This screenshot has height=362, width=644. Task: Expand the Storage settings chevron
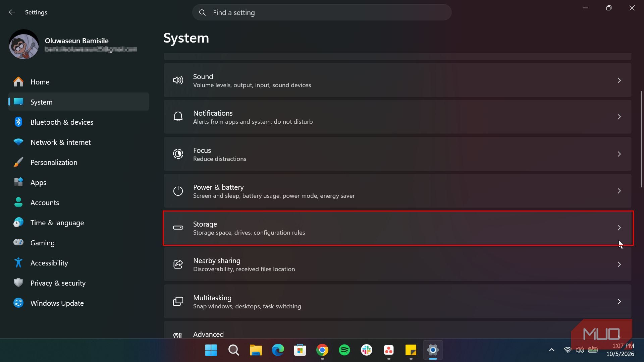619,228
